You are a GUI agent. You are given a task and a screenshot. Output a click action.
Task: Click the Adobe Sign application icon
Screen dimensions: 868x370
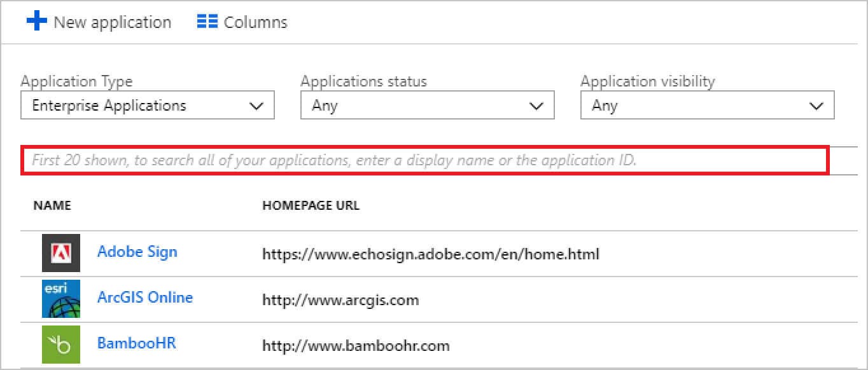[60, 252]
